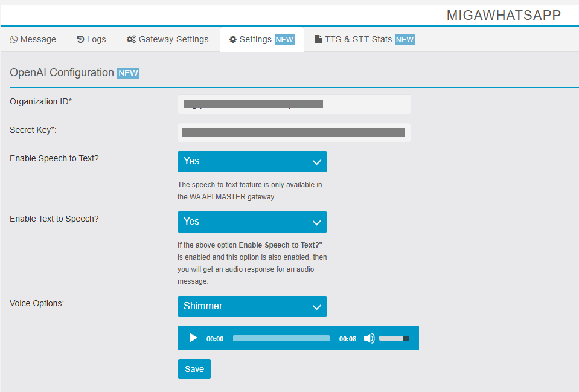Viewport: 579px width, 392px height.
Task: Adjust the audio player volume slider
Action: (394, 338)
